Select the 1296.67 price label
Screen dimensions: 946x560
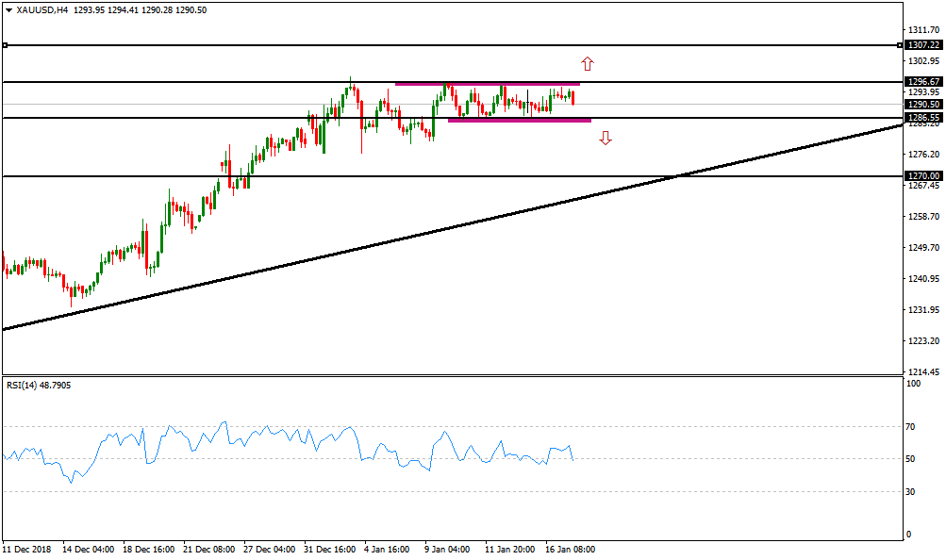tap(921, 82)
